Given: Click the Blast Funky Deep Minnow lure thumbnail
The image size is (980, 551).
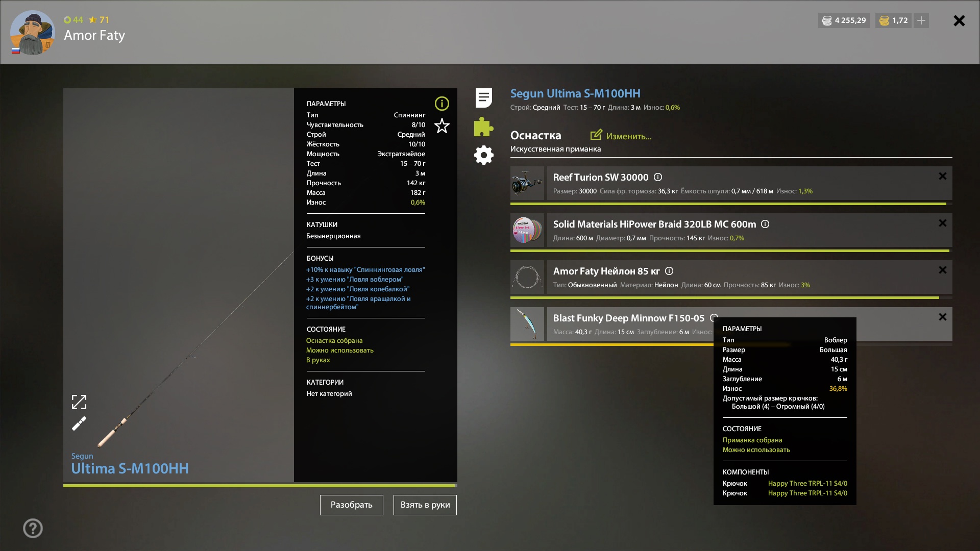Looking at the screenshot, I should [x=527, y=324].
